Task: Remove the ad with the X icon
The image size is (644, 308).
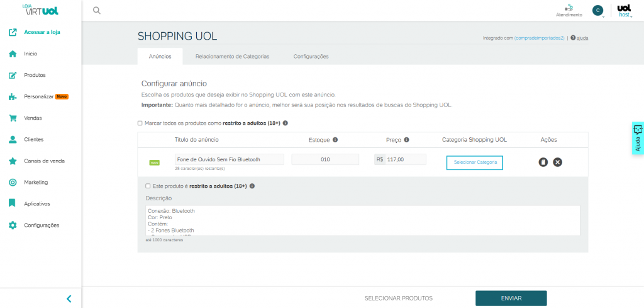Action: coord(557,162)
